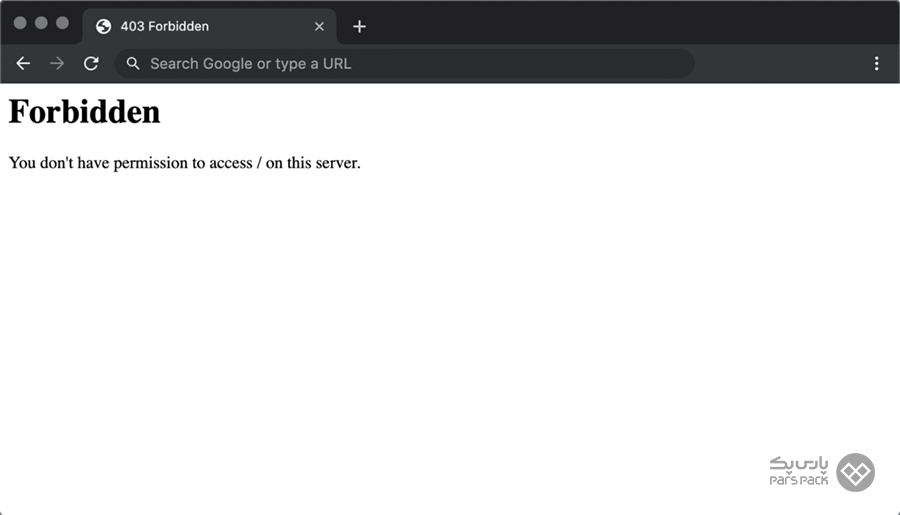Open a new tab with plus button
900x515 pixels.
(x=360, y=27)
